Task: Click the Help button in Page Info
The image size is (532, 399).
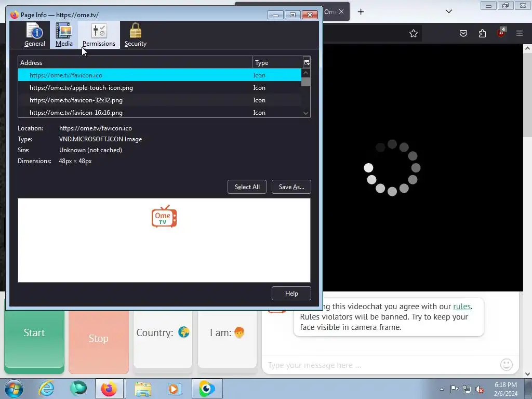Action: 291,294
